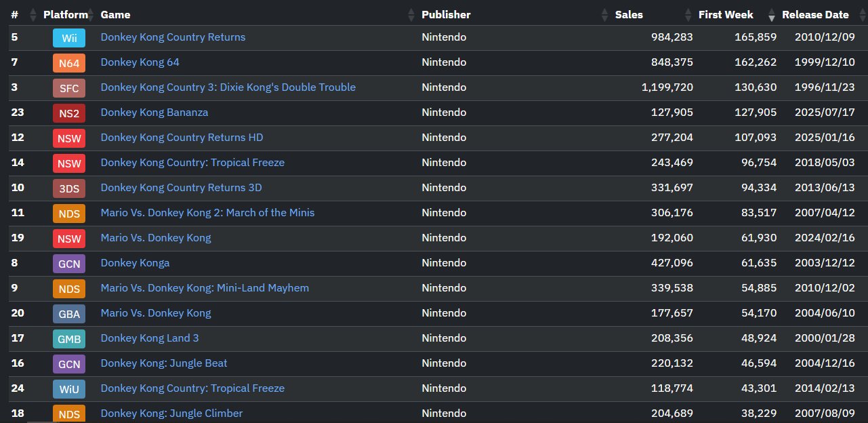
Task: Open Donkey Kong: Jungle Beat link
Action: point(164,363)
